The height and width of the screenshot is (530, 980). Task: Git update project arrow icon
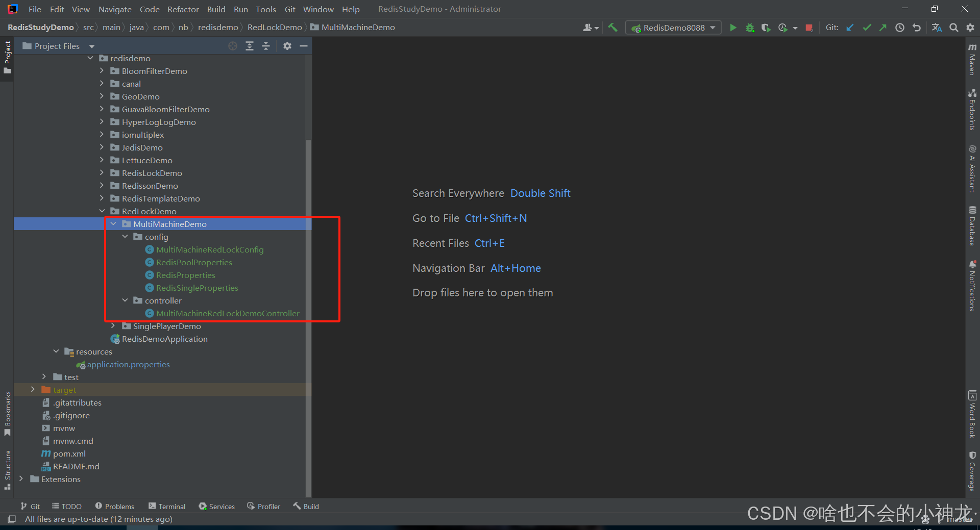pos(850,28)
